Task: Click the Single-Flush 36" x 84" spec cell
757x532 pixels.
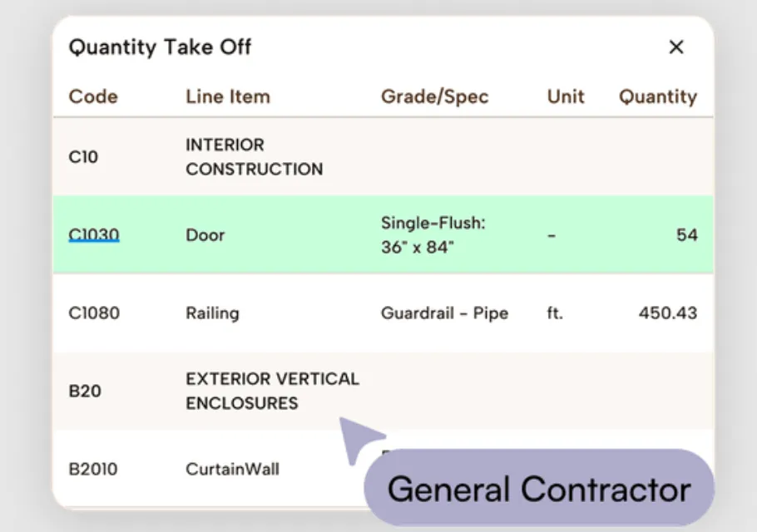Action: click(x=433, y=235)
